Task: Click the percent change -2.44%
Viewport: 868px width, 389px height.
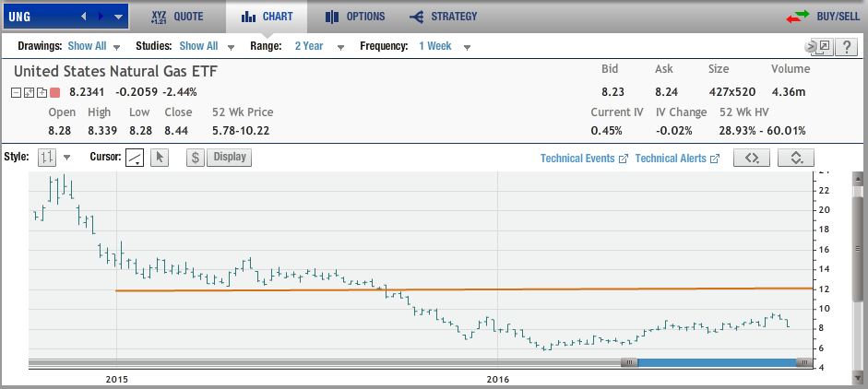Action: tap(179, 92)
